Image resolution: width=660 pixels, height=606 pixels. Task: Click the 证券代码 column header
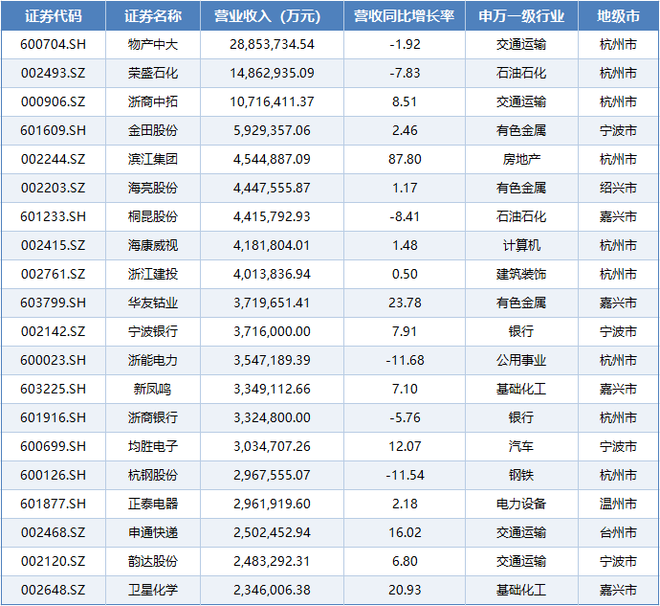53,16
